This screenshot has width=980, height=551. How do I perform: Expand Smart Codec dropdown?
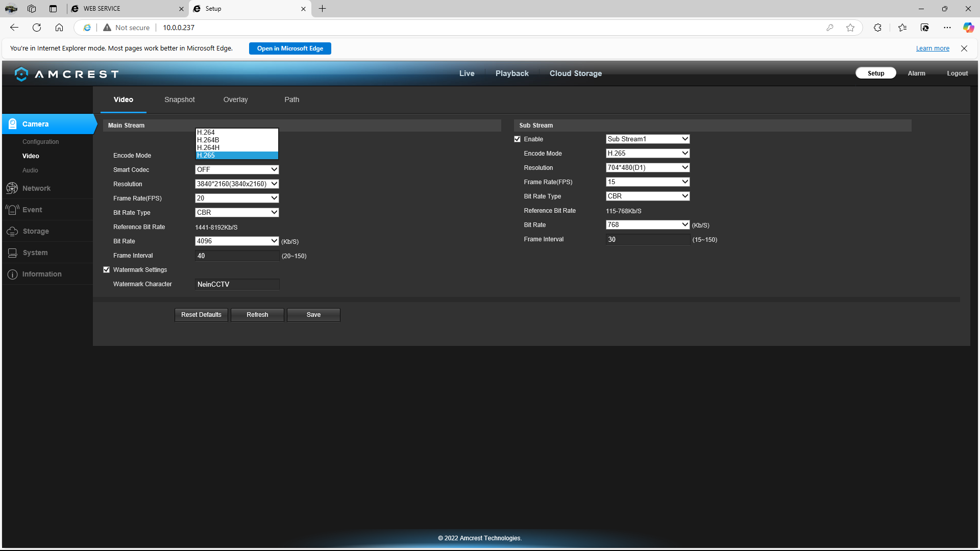pyautogui.click(x=237, y=169)
